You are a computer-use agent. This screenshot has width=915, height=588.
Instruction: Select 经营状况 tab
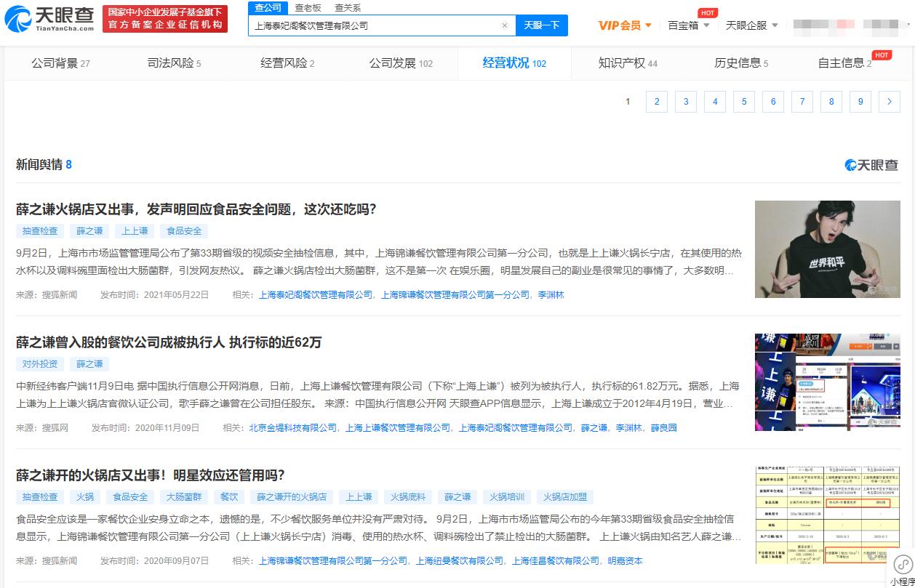pyautogui.click(x=514, y=63)
